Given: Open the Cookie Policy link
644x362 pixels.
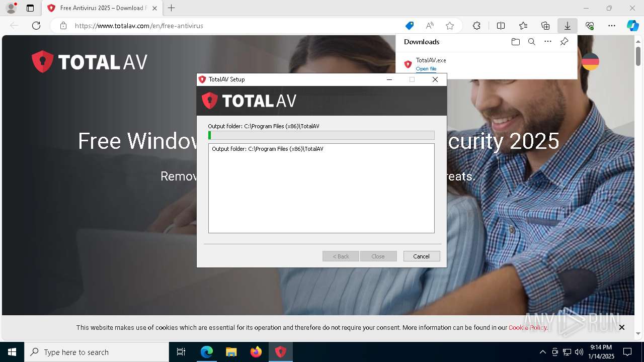Looking at the screenshot, I should 528,327.
